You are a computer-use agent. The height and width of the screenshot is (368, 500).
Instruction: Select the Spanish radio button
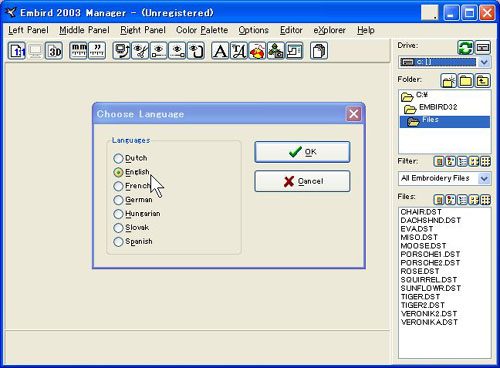[118, 242]
